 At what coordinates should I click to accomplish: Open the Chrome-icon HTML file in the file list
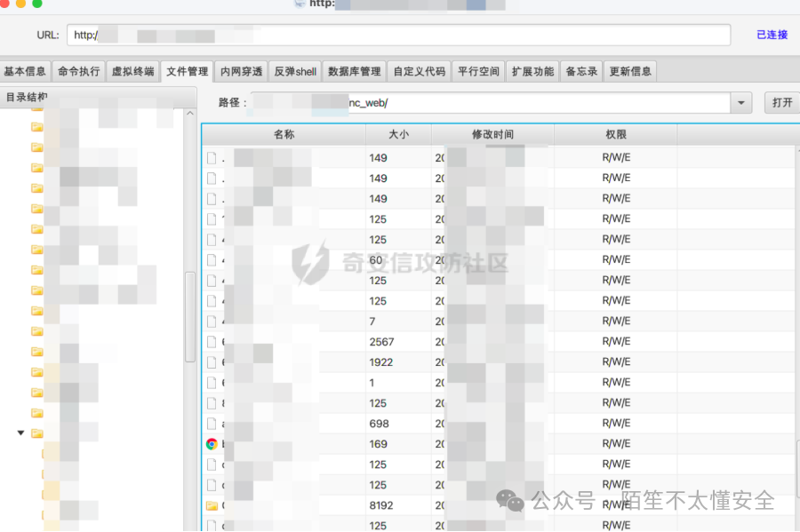pyautogui.click(x=211, y=443)
